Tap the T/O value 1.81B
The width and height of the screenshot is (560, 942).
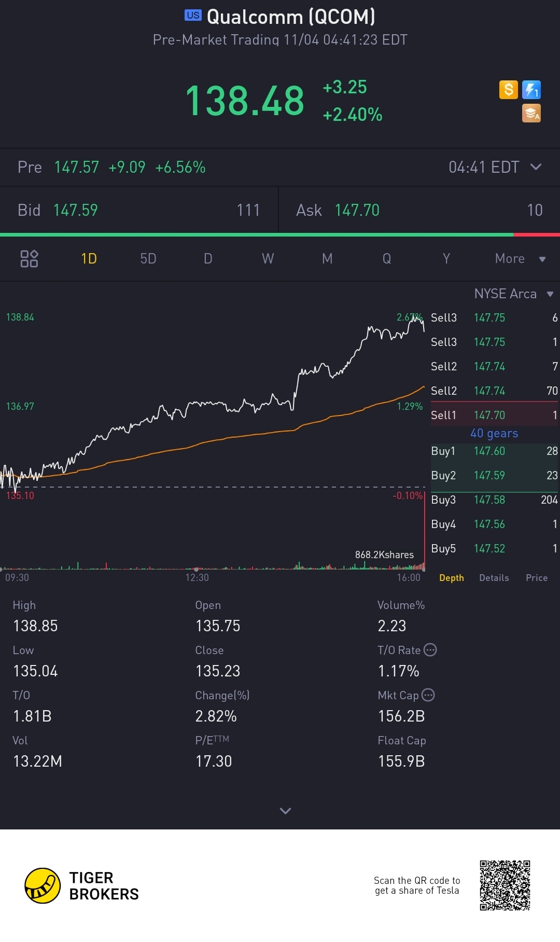[32, 716]
